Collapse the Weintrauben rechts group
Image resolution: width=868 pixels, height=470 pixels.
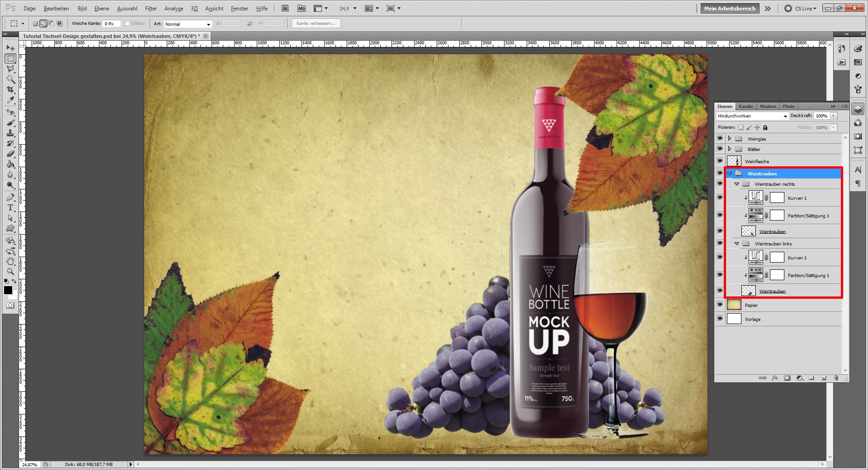[736, 184]
